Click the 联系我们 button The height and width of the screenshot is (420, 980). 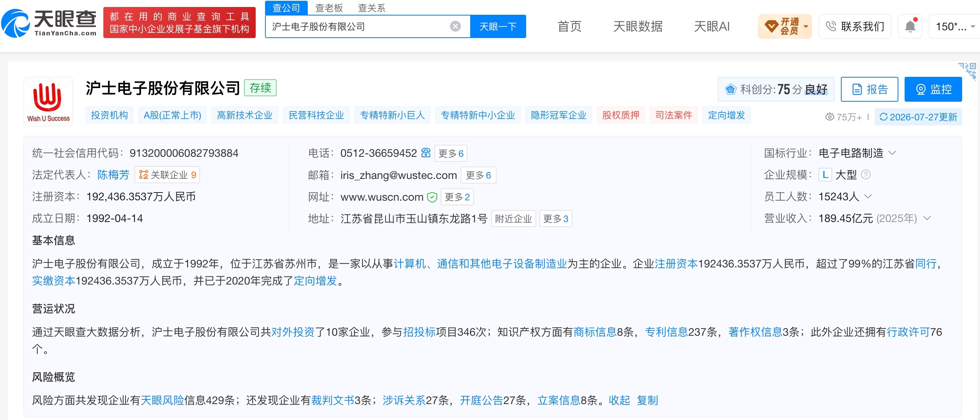[855, 26]
